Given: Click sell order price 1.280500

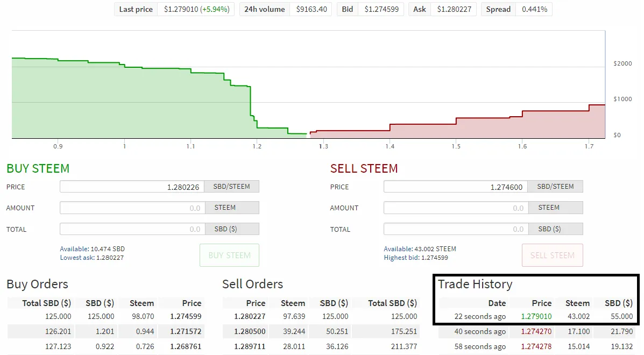Looking at the screenshot, I should pos(250,331).
